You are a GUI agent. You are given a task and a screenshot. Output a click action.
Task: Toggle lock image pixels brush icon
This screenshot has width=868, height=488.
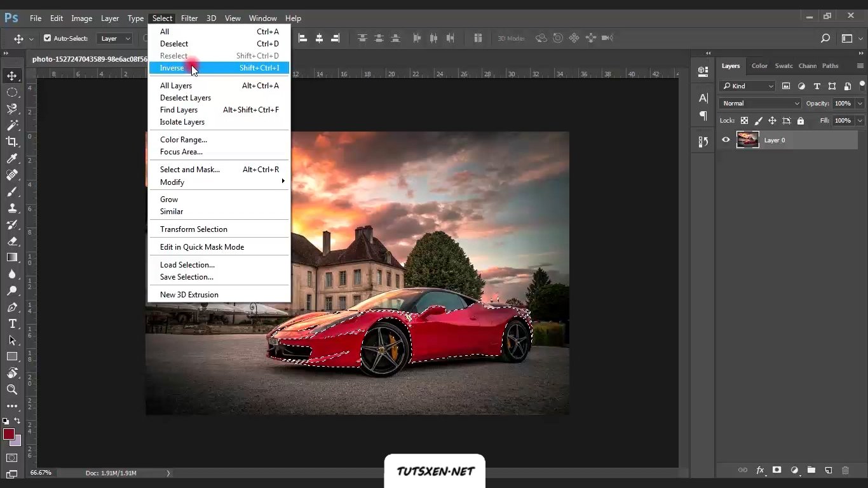pyautogui.click(x=758, y=121)
